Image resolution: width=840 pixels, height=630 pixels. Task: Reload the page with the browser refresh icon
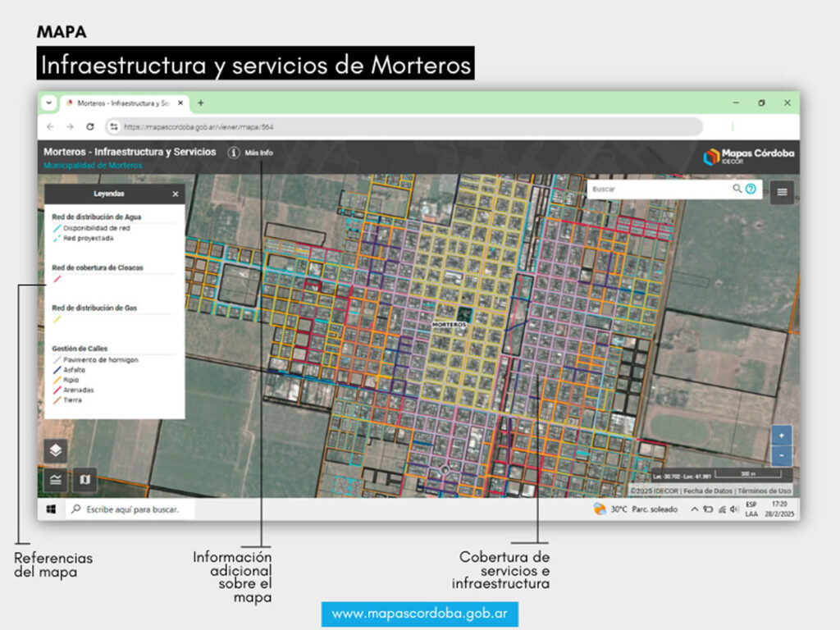pyautogui.click(x=90, y=127)
